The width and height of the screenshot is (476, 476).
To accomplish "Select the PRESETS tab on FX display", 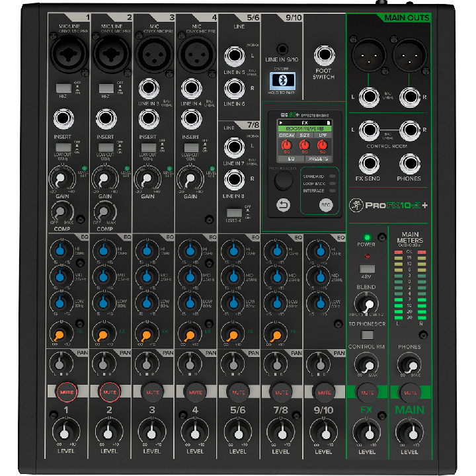I will click(319, 159).
